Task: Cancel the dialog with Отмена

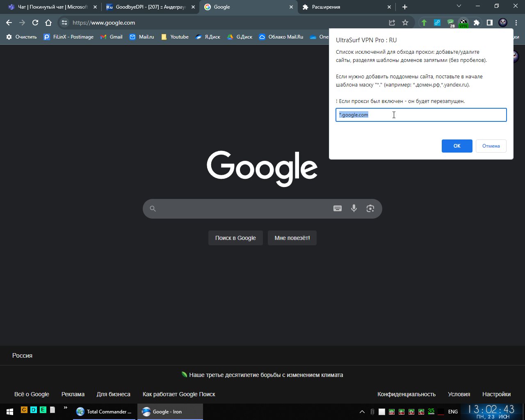Action: (x=491, y=146)
